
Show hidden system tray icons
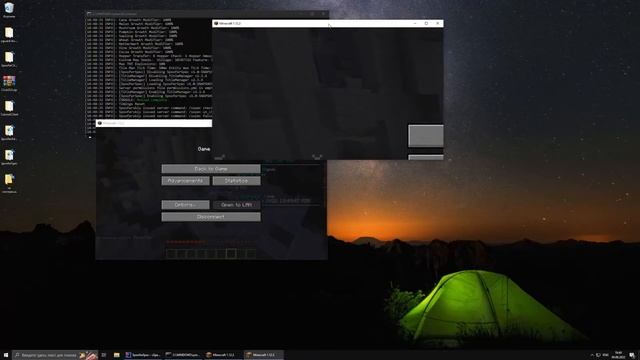[x=592, y=355]
